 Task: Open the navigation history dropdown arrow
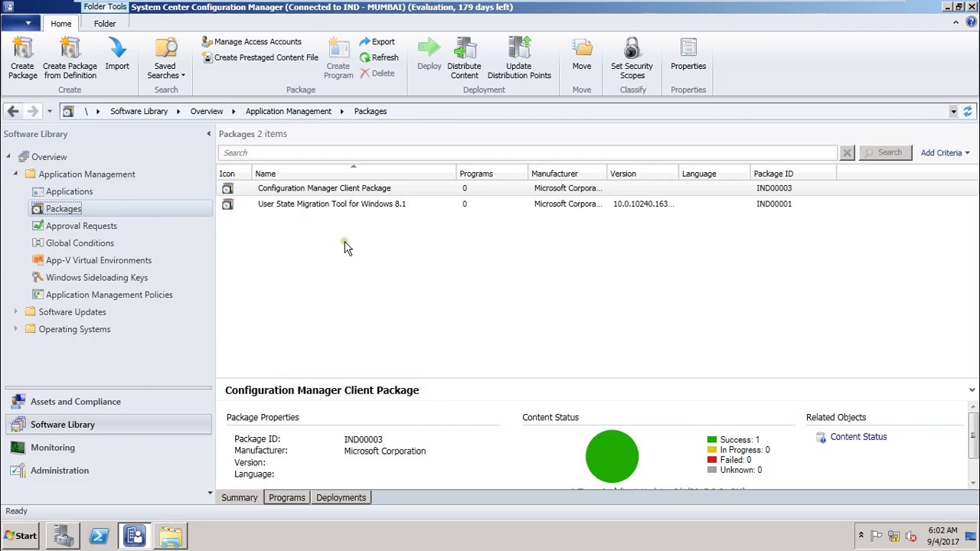pos(49,112)
